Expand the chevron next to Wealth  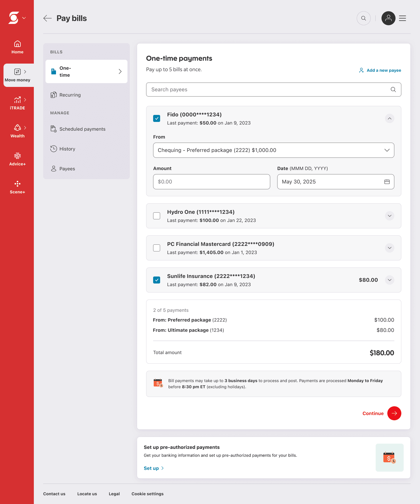point(25,128)
